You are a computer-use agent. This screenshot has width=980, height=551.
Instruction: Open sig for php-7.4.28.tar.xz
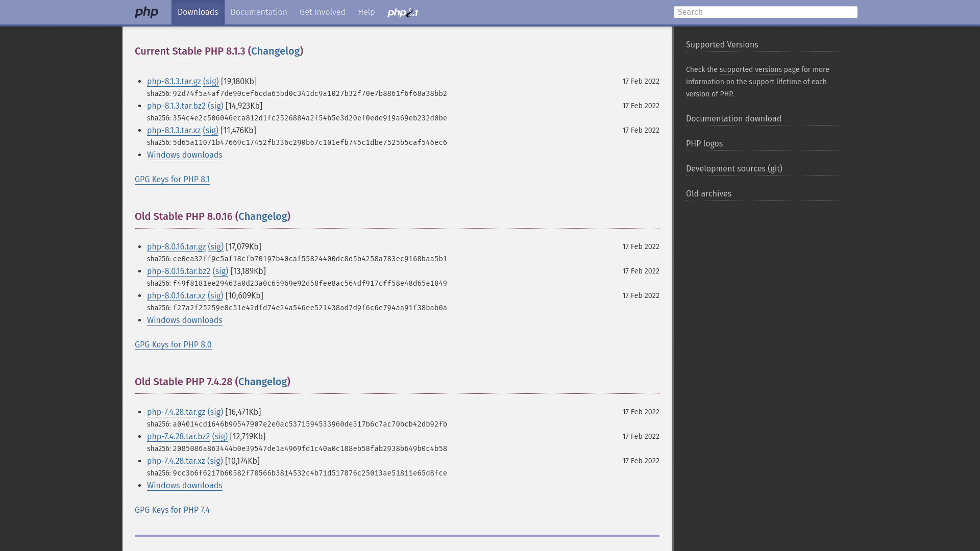(x=215, y=461)
